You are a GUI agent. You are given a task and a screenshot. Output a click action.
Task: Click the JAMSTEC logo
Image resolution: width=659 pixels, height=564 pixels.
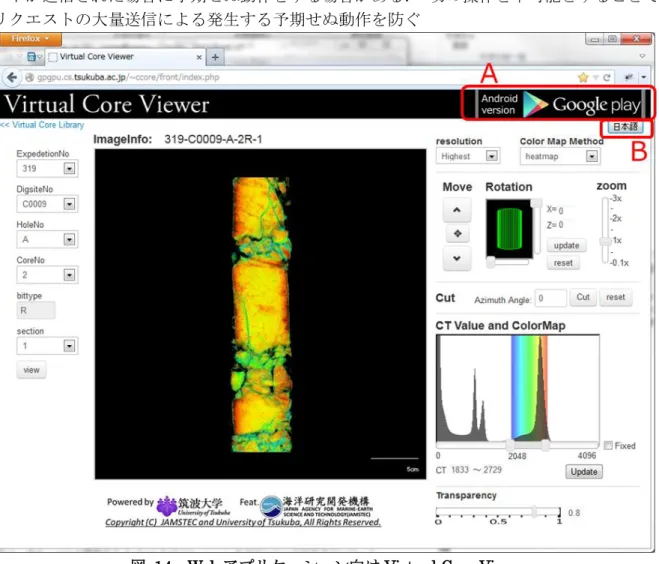click(315, 506)
